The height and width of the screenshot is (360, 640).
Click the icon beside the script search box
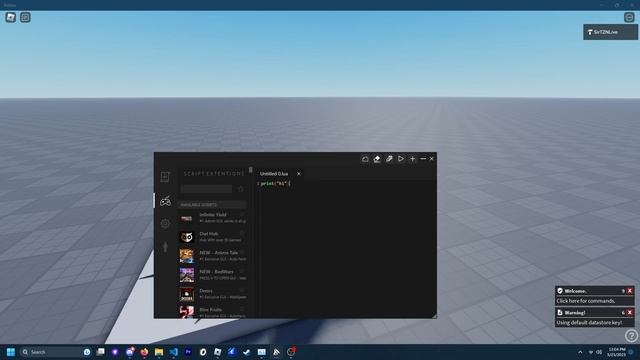(241, 189)
